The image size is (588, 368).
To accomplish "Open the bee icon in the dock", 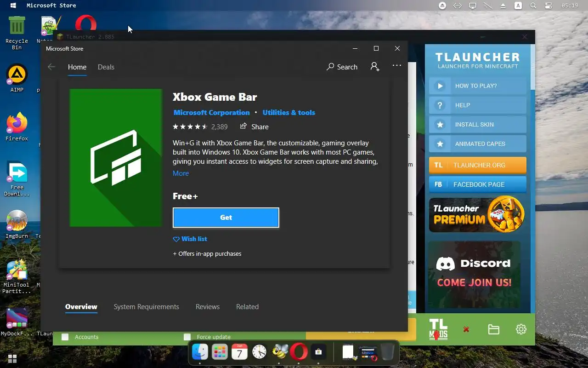I will click(x=279, y=352).
